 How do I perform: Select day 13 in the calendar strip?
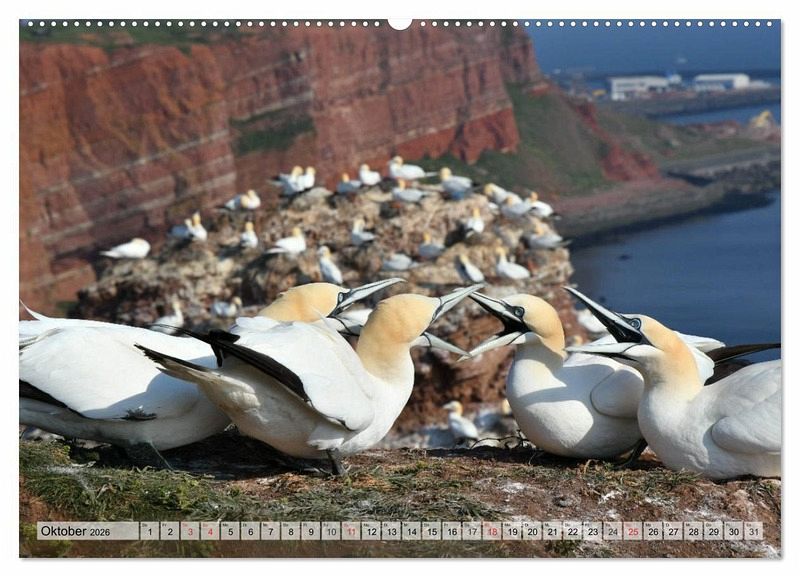(391, 531)
